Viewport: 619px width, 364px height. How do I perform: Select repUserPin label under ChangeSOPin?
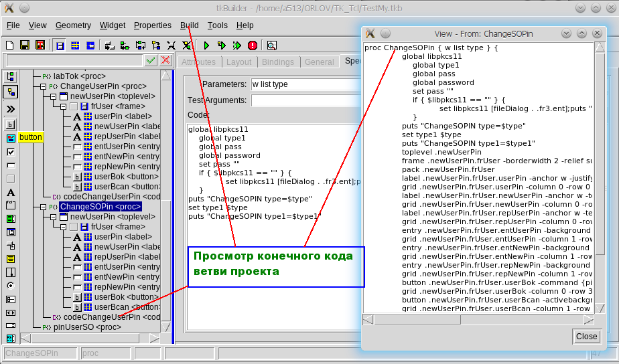[x=127, y=257]
